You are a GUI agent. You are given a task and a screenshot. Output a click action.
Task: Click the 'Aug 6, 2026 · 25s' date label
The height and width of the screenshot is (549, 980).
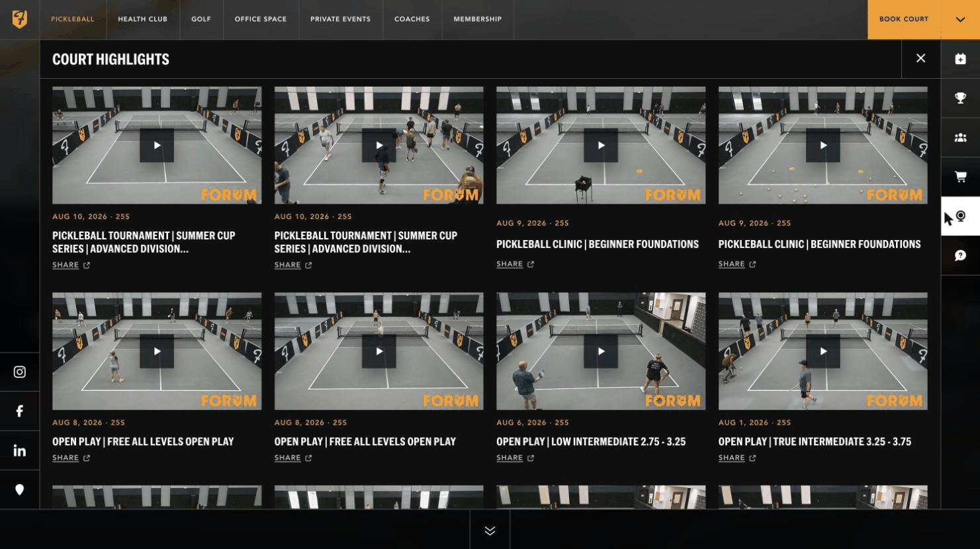533,423
